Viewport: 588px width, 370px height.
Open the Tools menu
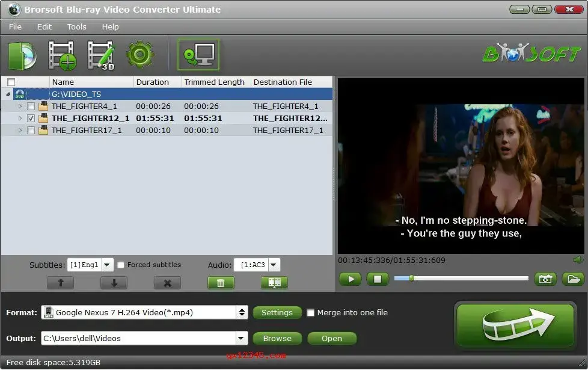(x=77, y=27)
